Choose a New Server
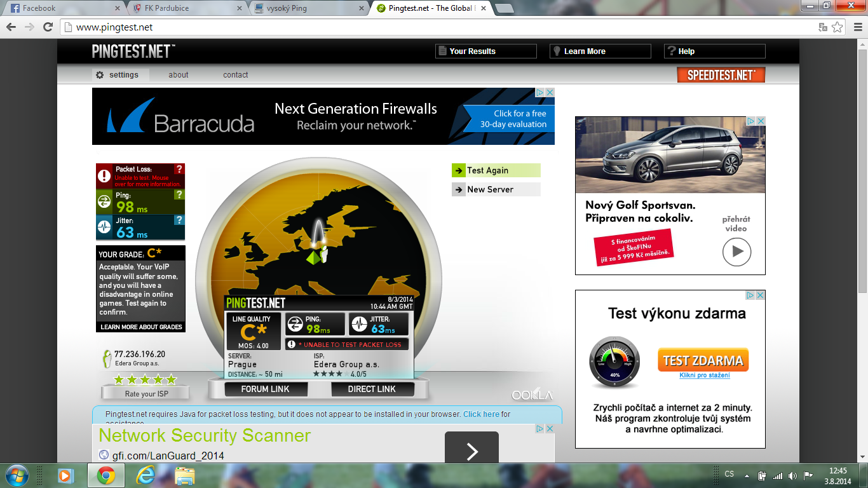Image resolution: width=868 pixels, height=488 pixels. [496, 189]
